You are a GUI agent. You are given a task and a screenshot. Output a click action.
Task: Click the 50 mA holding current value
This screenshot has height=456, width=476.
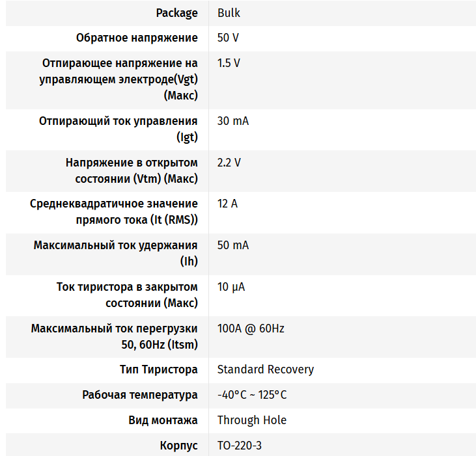[232, 245]
